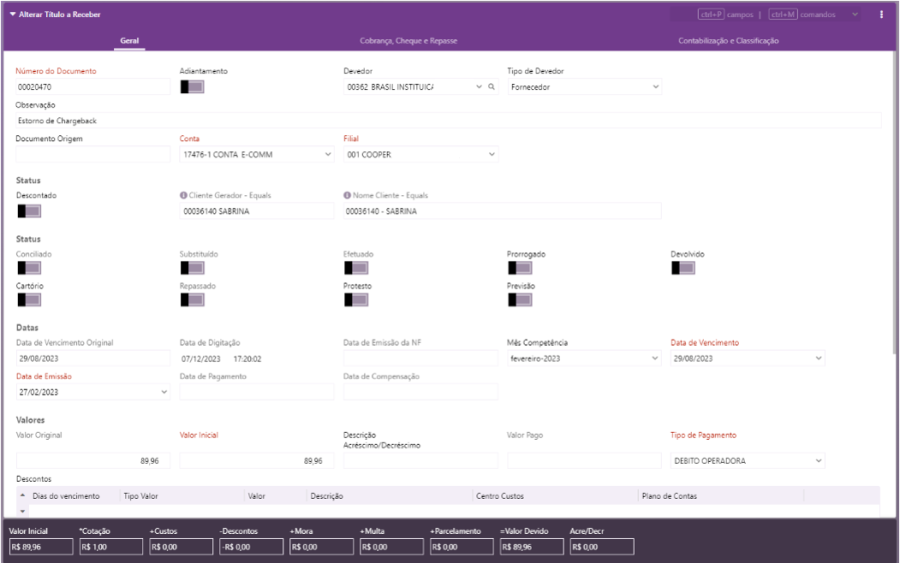
Task: Click the Data de Digitação value 07/12/2023
Action: [201, 359]
